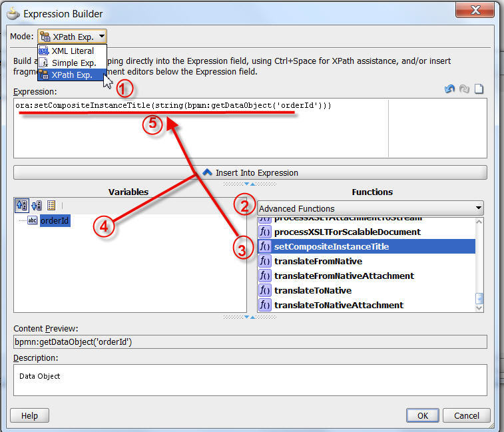Click function icon beside translateFromNativeAttachment
Viewport: 504px width, 432px height.
coord(265,276)
